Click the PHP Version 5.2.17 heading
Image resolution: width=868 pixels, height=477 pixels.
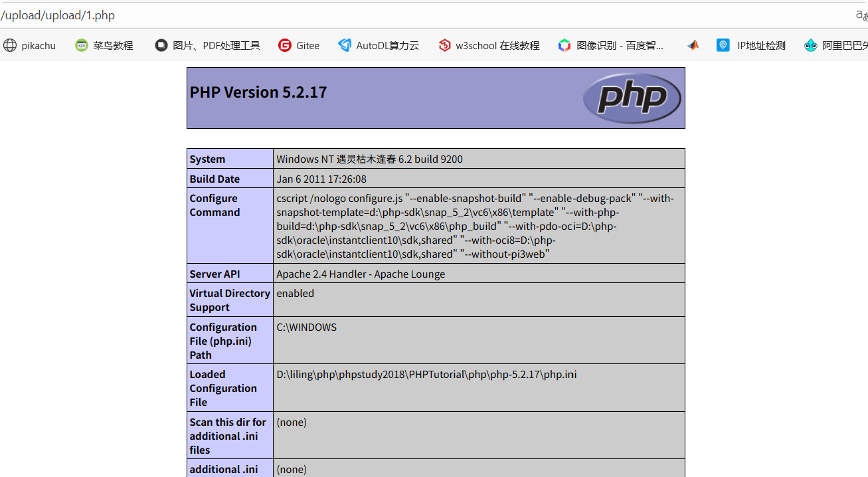coord(258,92)
